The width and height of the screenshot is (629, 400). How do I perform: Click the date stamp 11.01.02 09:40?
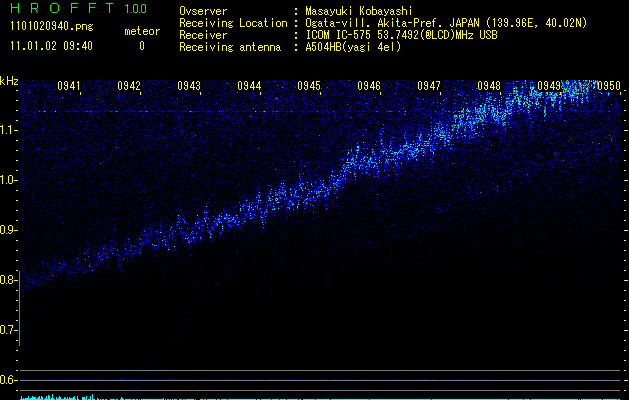click(x=51, y=46)
